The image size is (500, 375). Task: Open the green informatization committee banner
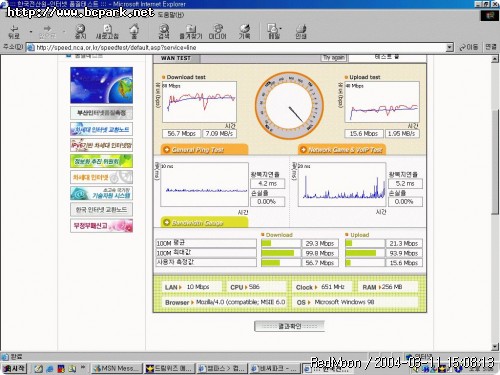pyautogui.click(x=101, y=161)
